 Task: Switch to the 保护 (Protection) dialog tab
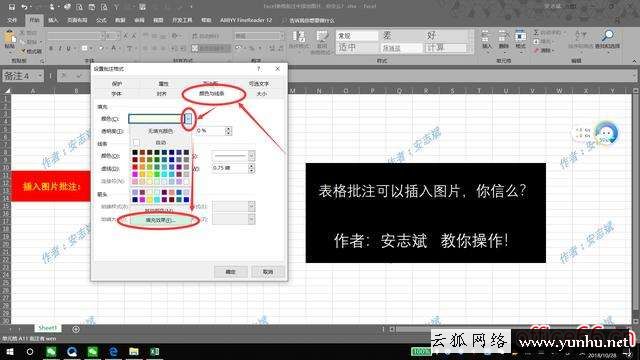click(x=117, y=83)
